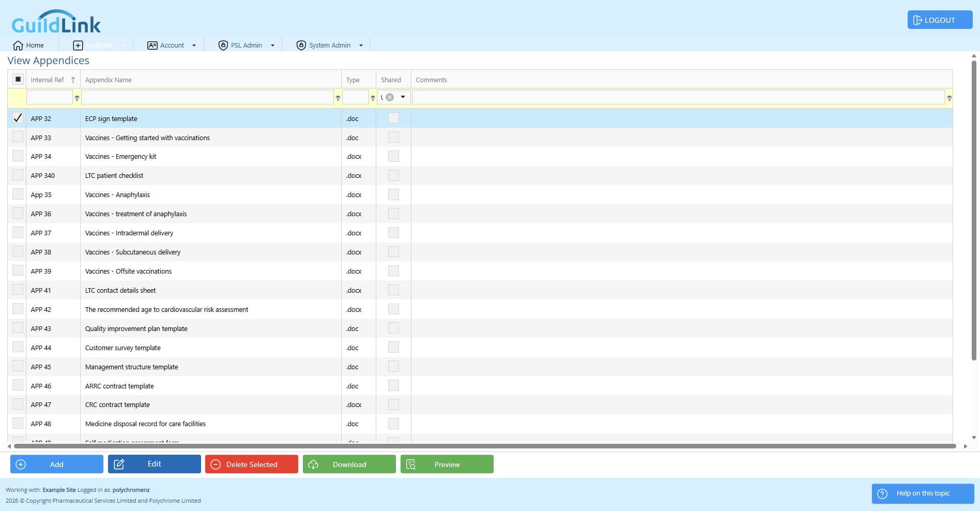Click the Internal Ref sort arrow
This screenshot has height=511, width=980.
[73, 80]
